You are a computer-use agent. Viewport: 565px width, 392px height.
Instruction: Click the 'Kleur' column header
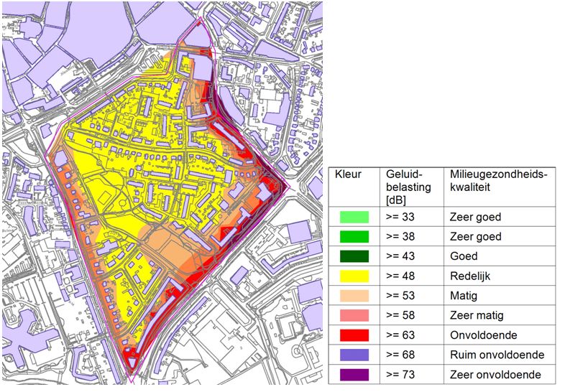348,174
